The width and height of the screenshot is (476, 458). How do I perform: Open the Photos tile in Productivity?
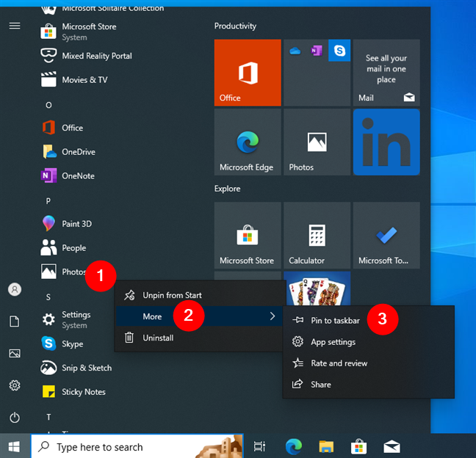(x=317, y=142)
